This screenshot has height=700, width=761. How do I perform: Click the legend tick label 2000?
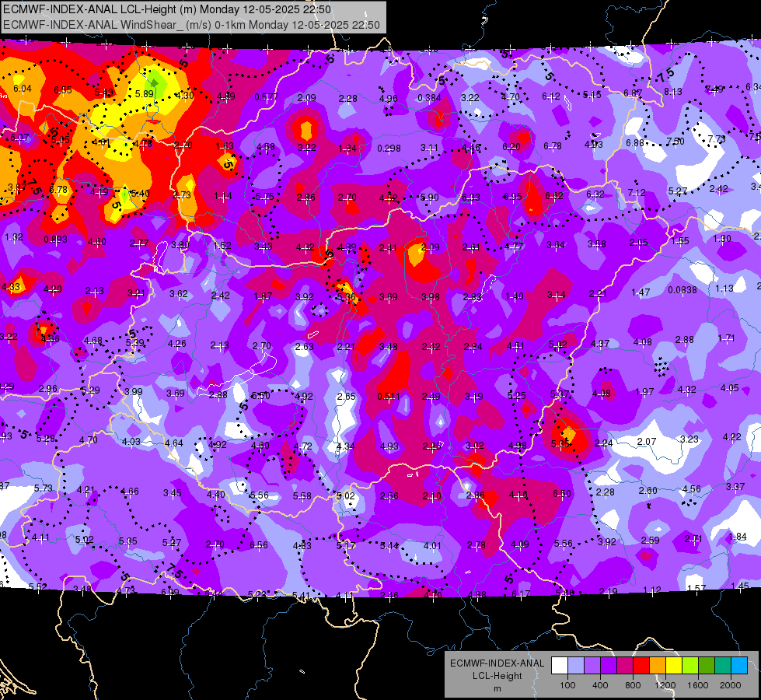tap(731, 685)
